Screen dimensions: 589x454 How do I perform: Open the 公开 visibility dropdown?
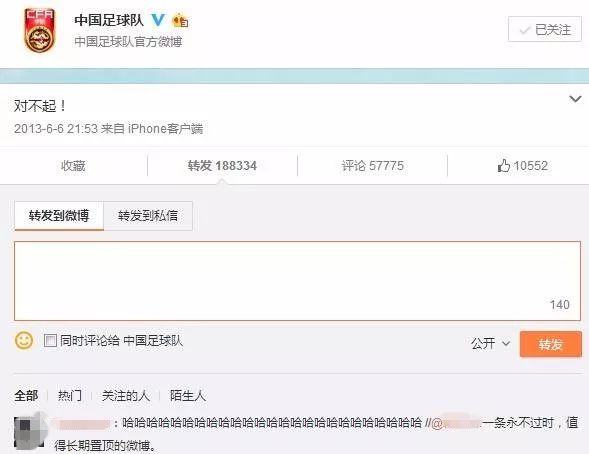pos(490,343)
